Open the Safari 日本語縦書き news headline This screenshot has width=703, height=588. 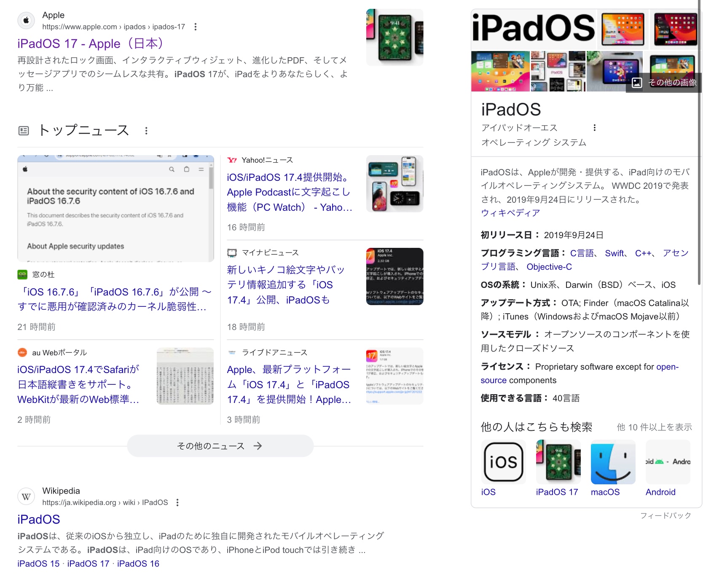(x=78, y=384)
